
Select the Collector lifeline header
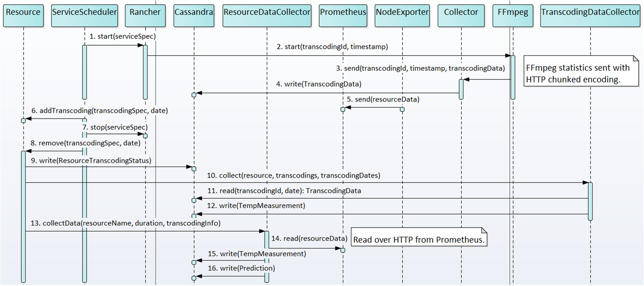[461, 16]
